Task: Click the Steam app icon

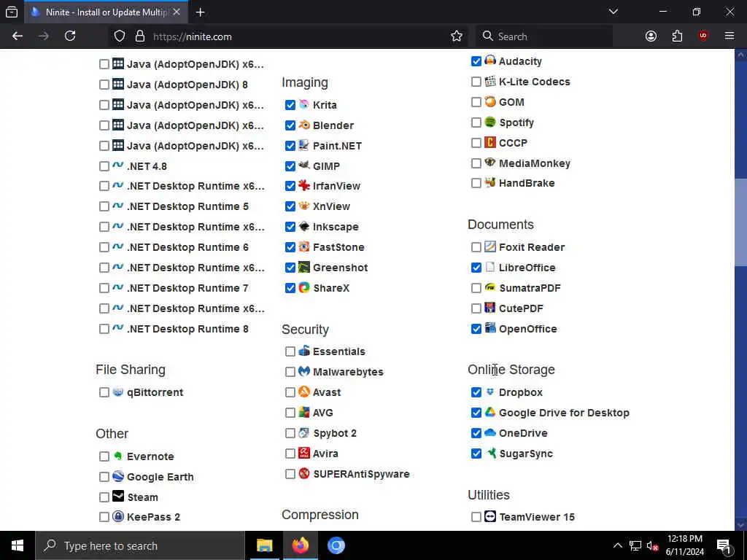Action: [x=117, y=497]
